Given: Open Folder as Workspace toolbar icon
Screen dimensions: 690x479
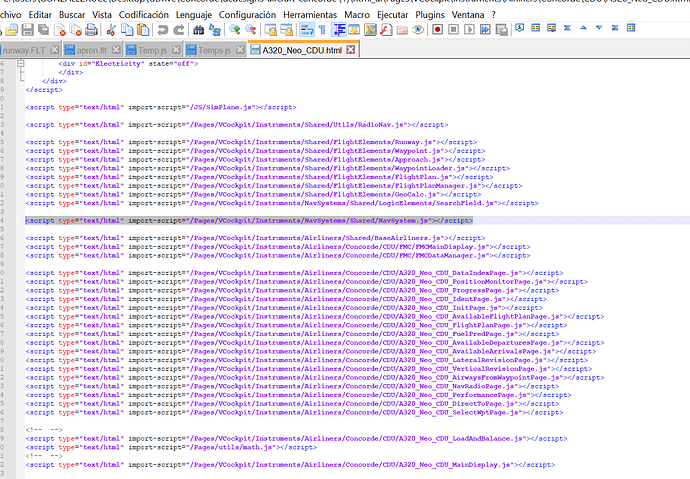Looking at the screenshot, I should click(402, 30).
